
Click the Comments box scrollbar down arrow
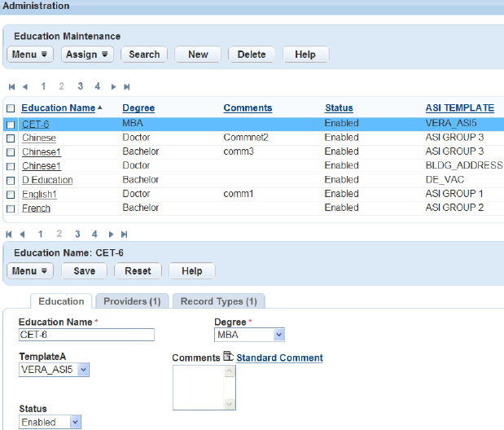tap(229, 404)
